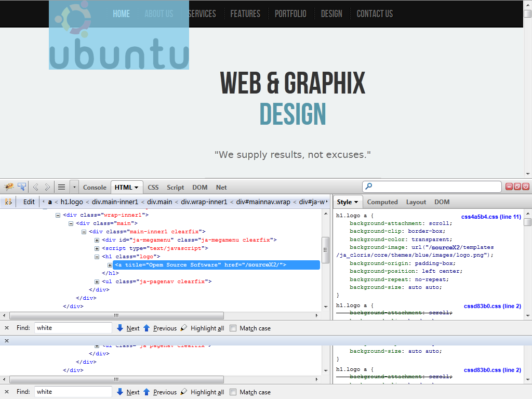
Task: Click the break-on-mutate icon beside Edit
Action: 8,202
